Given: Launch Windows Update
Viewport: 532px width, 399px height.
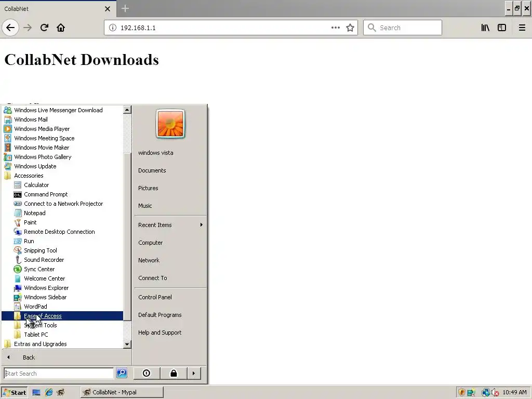Looking at the screenshot, I should (62, 166).
